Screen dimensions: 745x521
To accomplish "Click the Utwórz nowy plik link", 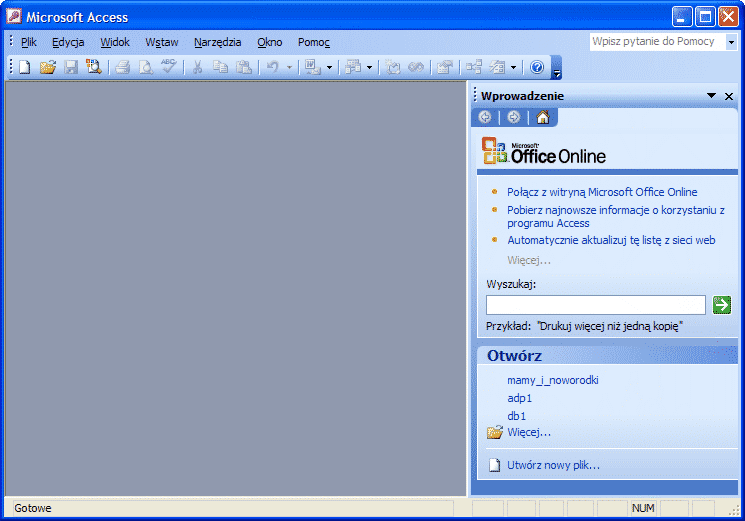I will (553, 465).
